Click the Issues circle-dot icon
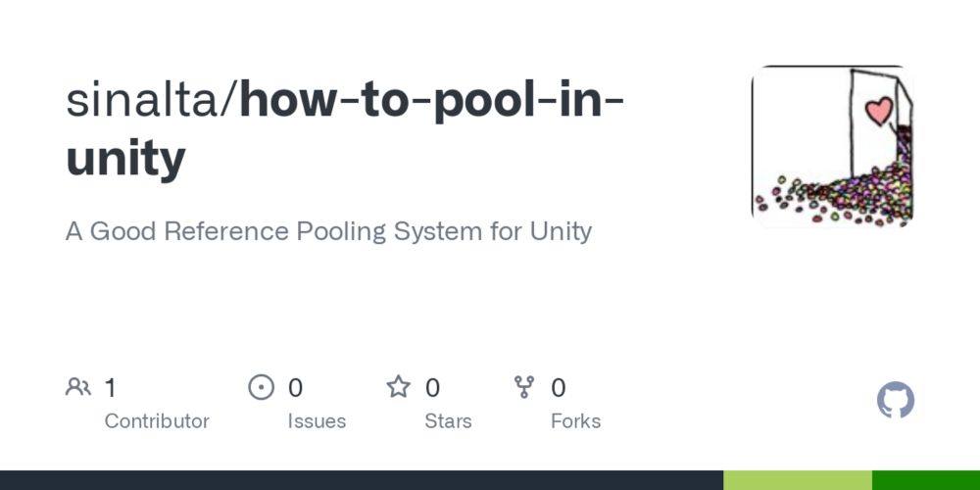The height and width of the screenshot is (490, 980). point(262,387)
